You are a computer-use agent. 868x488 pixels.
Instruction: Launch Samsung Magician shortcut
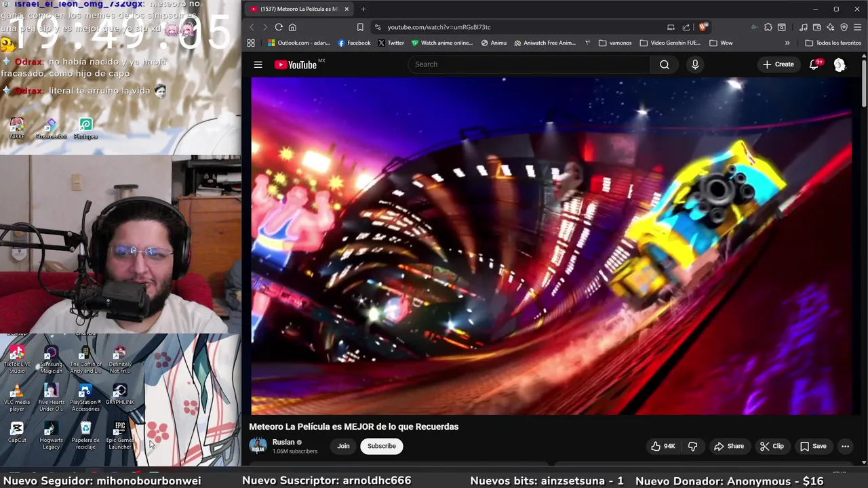[51, 359]
